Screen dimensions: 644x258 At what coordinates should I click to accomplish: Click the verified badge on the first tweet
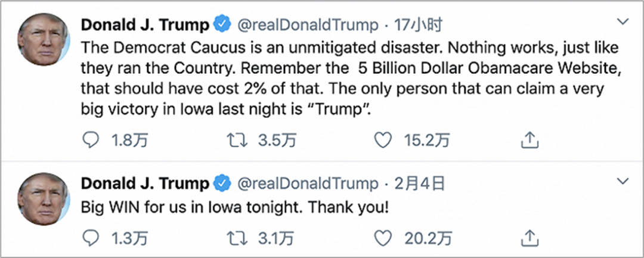pos(222,25)
